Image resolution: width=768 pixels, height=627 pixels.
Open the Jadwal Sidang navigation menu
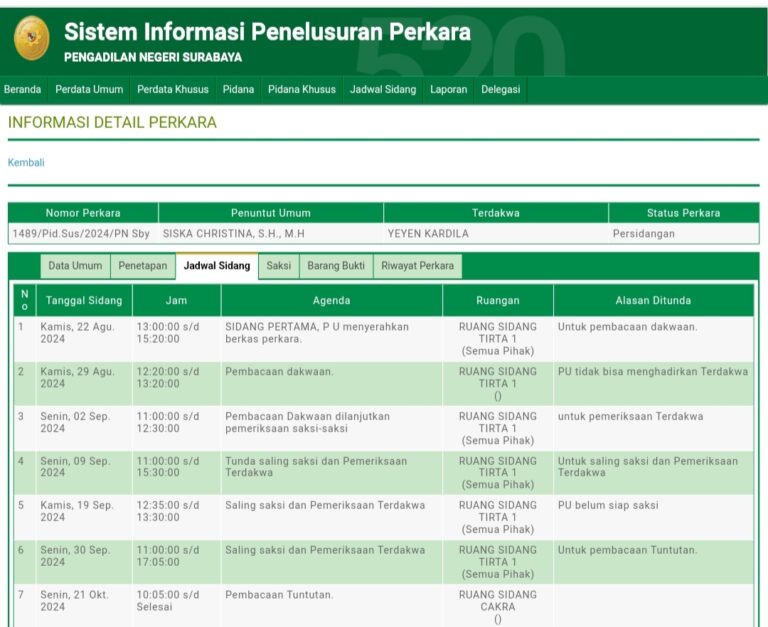pos(383,90)
